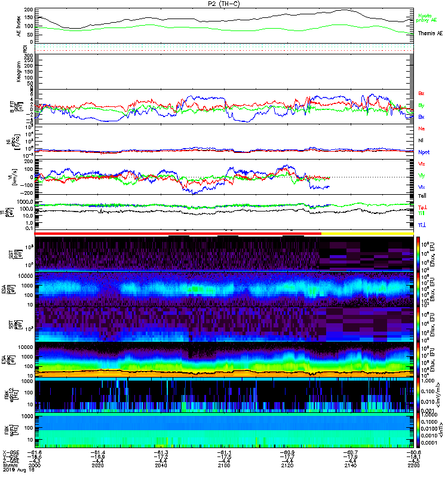Click the time tick label 2120
Screen dimensions: 448x478
pos(287,465)
